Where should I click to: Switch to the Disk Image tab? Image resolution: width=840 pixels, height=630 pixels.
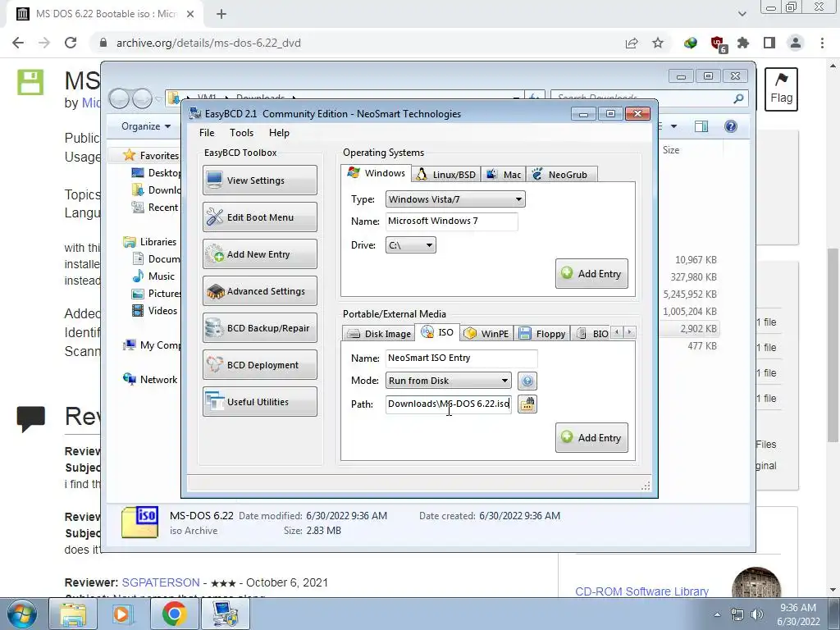pos(379,334)
